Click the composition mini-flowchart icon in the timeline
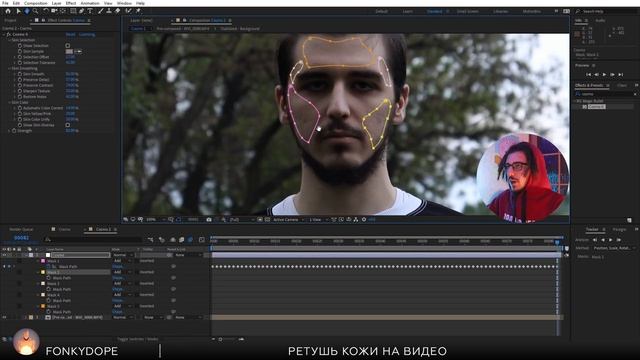The height and width of the screenshot is (360, 640). (151, 240)
